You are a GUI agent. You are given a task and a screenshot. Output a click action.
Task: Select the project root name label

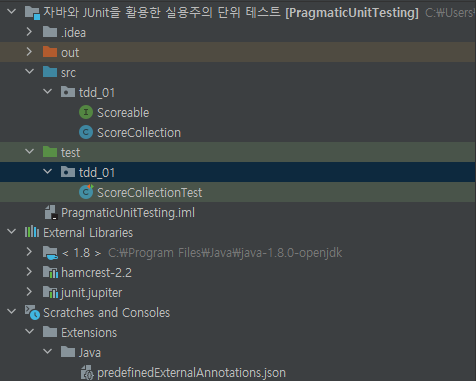pyautogui.click(x=231, y=13)
